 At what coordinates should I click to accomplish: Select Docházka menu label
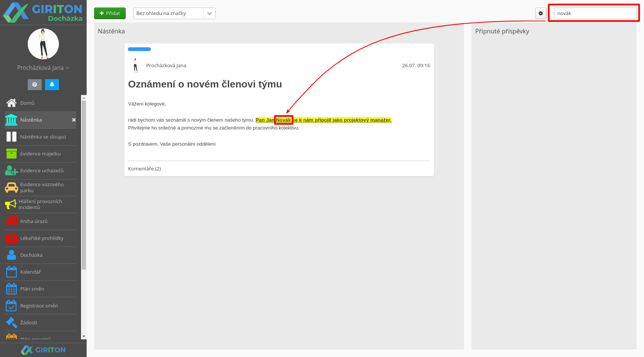pyautogui.click(x=32, y=255)
